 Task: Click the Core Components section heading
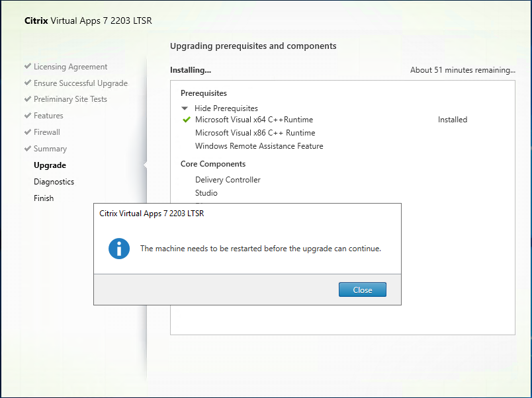coord(213,164)
